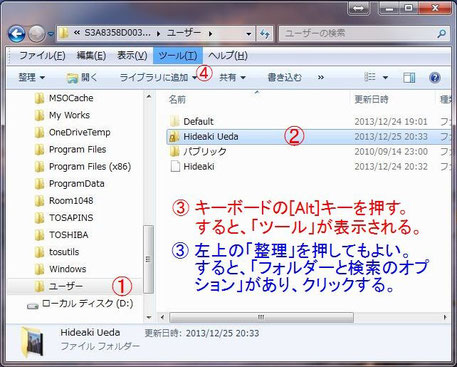Screen dimensions: 457x367
Task: Select the Hideaki Ueda folder row
Action: [308, 137]
